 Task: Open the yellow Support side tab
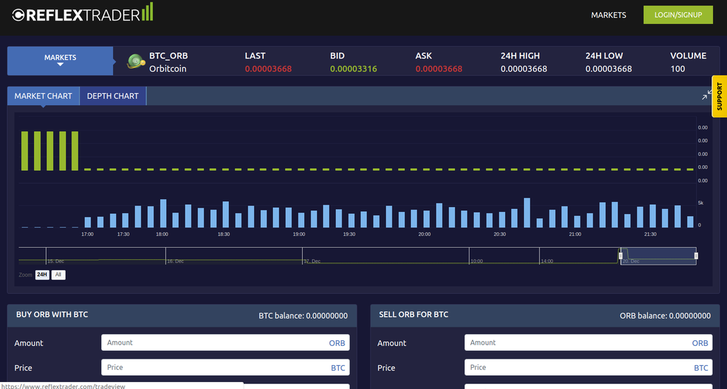(x=719, y=96)
